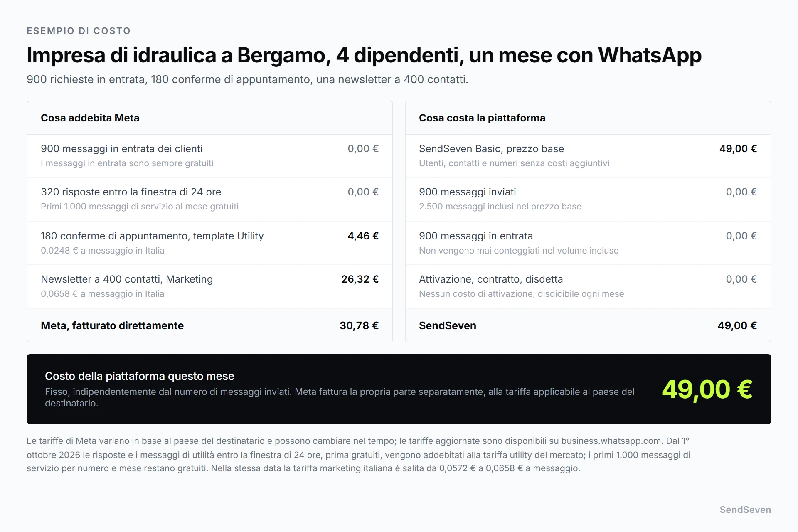Select '320 risposte entro la finestra di 24 ore'
This screenshot has width=798, height=532.
click(x=131, y=192)
